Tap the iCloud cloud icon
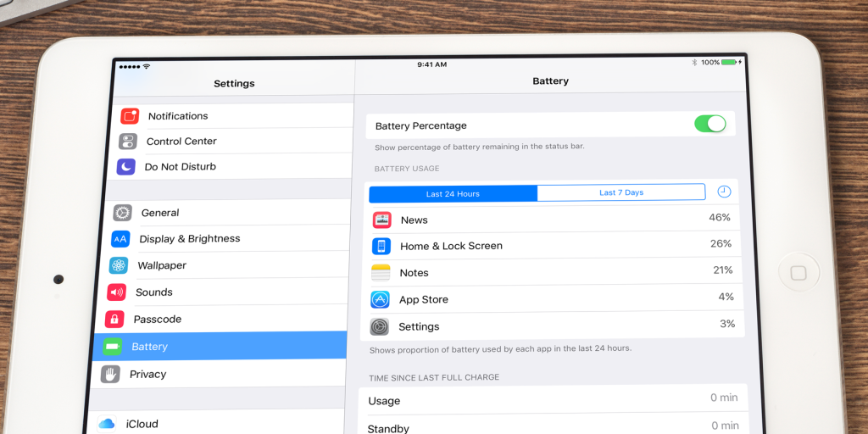The image size is (868, 434). pos(106,424)
